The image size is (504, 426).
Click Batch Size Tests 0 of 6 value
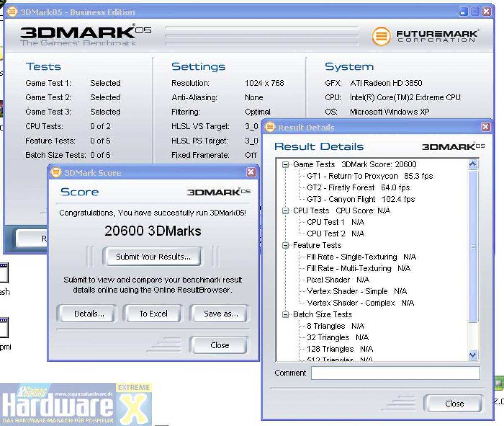click(100, 155)
